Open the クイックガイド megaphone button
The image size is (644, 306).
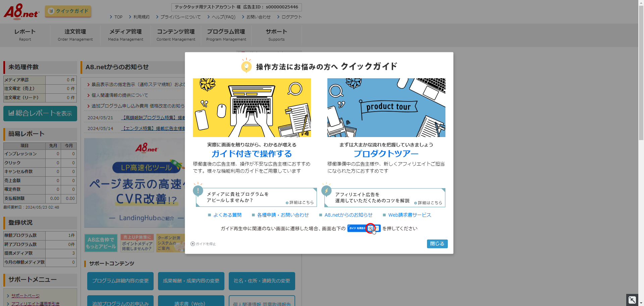pos(68,11)
